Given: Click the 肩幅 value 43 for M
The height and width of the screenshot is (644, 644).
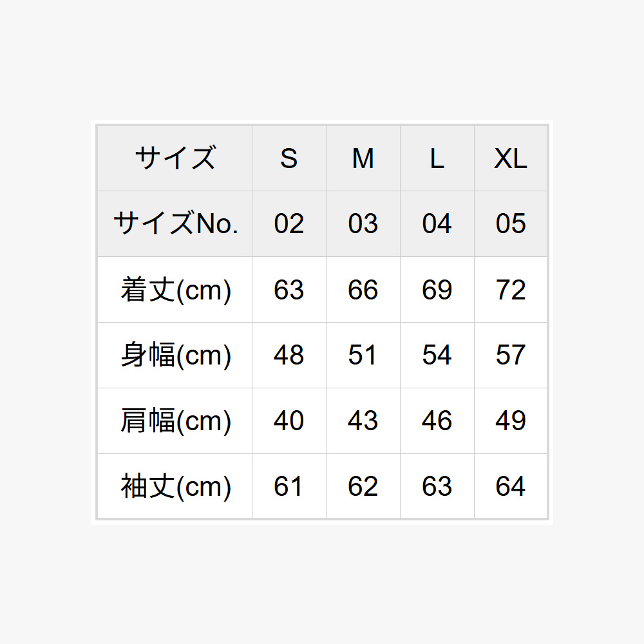Looking at the screenshot, I should (x=363, y=421).
